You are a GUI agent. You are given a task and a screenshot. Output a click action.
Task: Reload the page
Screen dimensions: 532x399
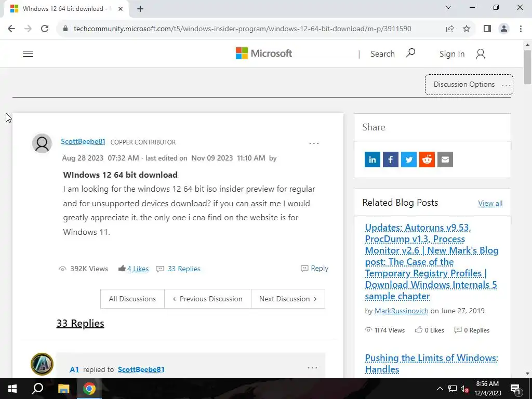[45, 29]
